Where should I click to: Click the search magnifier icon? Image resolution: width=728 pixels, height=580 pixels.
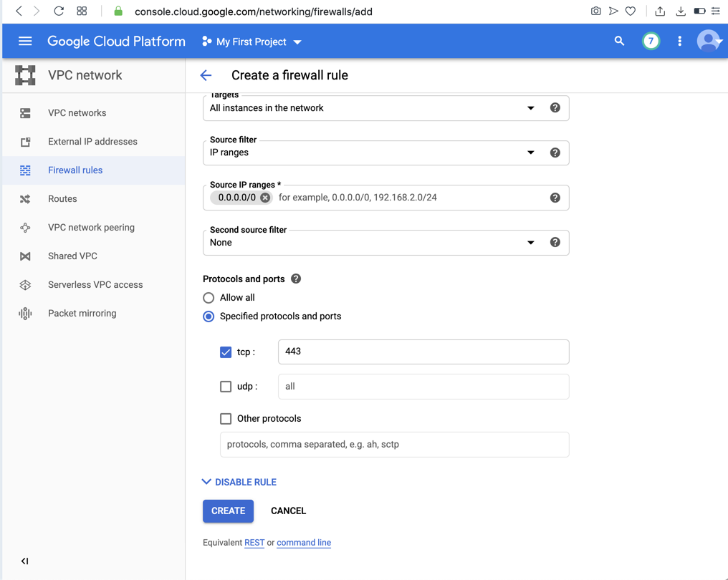point(619,42)
